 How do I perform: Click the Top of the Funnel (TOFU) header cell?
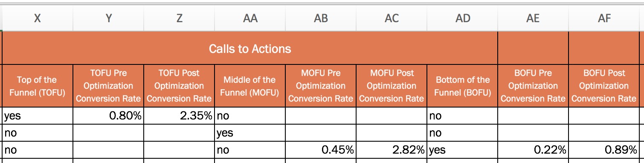[x=38, y=86]
